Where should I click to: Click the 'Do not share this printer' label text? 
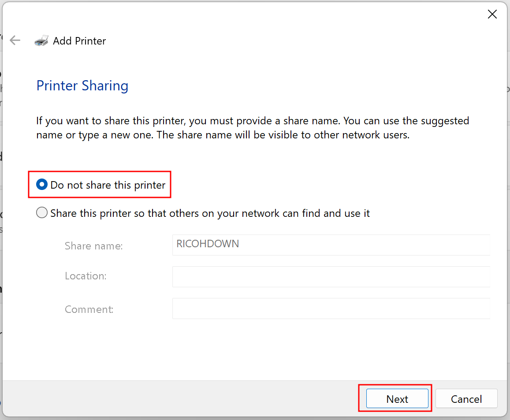click(108, 185)
